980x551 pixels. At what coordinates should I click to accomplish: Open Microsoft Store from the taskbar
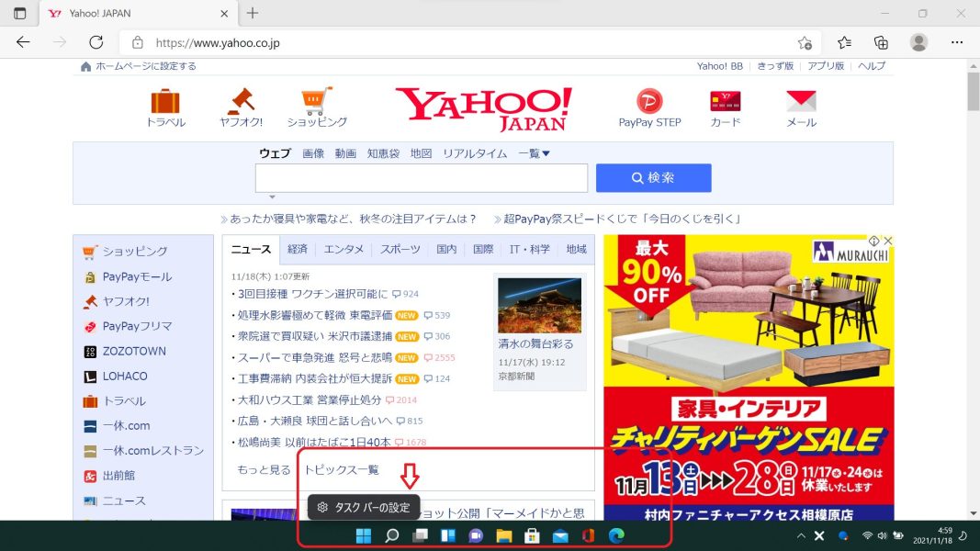point(531,535)
